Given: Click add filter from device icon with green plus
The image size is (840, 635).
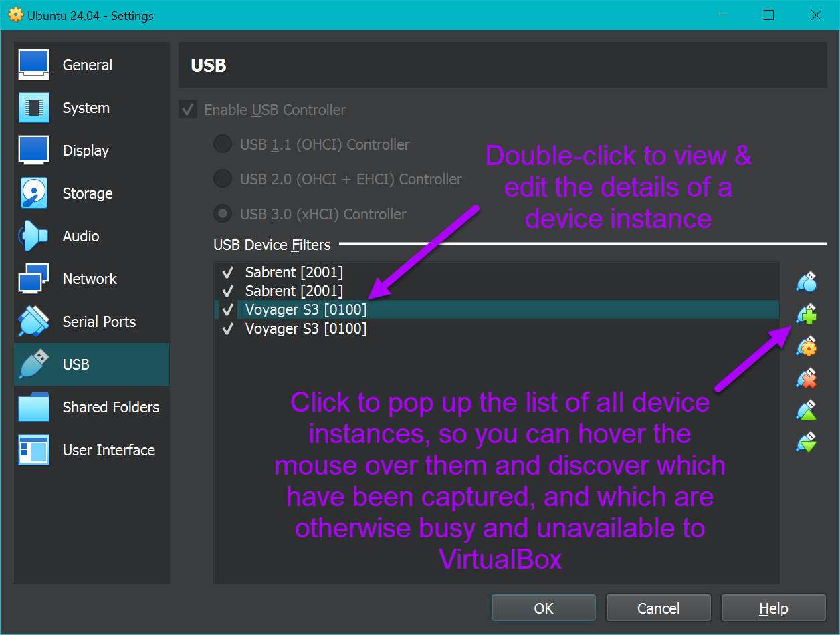Looking at the screenshot, I should (x=807, y=314).
